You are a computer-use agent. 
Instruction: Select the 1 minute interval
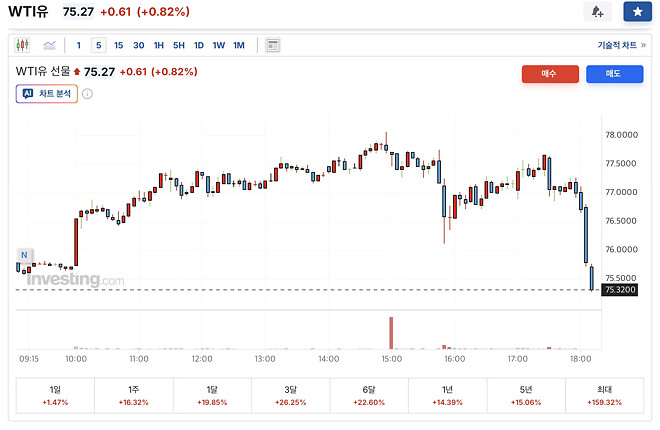point(79,45)
